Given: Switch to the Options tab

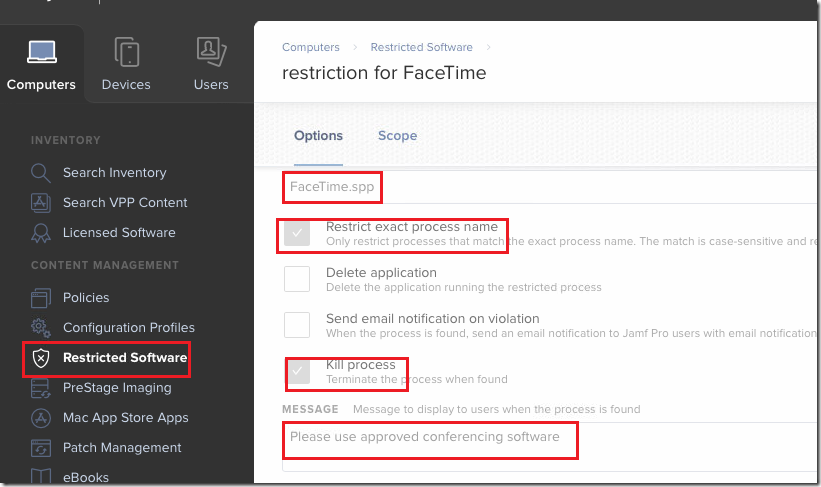Looking at the screenshot, I should click(318, 136).
